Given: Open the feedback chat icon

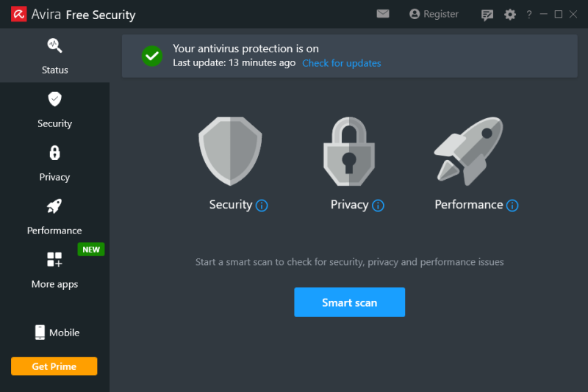Looking at the screenshot, I should 487,15.
